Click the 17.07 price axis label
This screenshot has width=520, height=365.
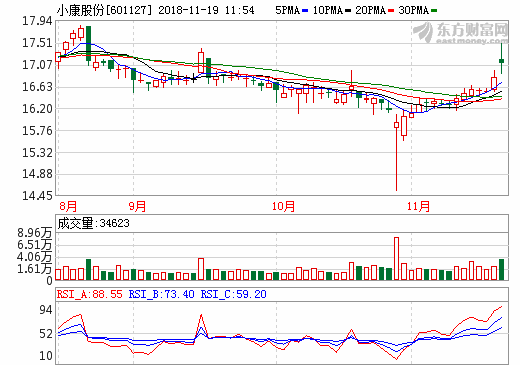[x=37, y=65]
